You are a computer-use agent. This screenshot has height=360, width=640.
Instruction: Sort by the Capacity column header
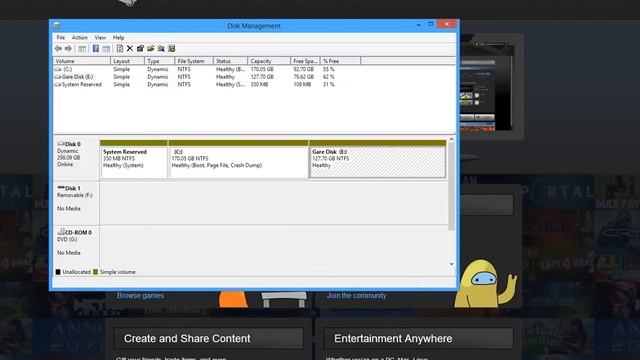coord(269,61)
